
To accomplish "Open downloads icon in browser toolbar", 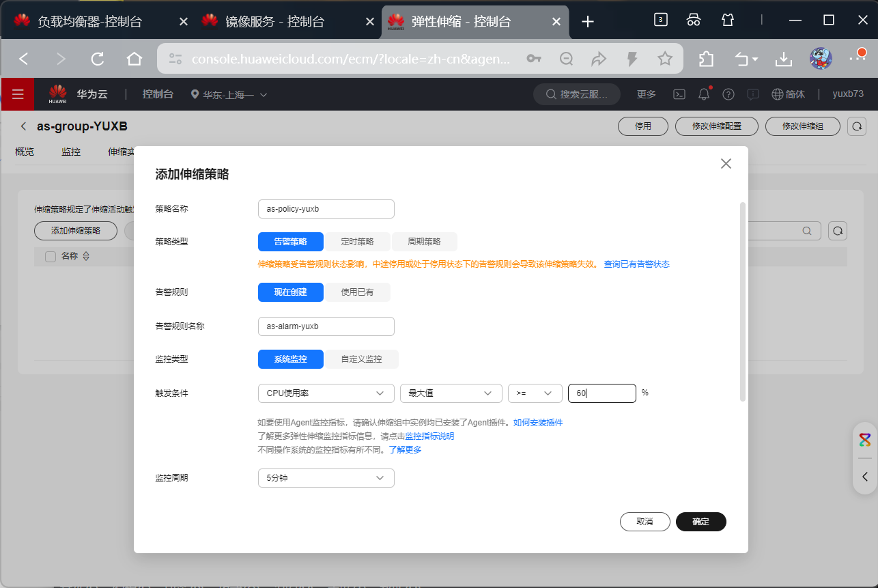I will pyautogui.click(x=784, y=59).
